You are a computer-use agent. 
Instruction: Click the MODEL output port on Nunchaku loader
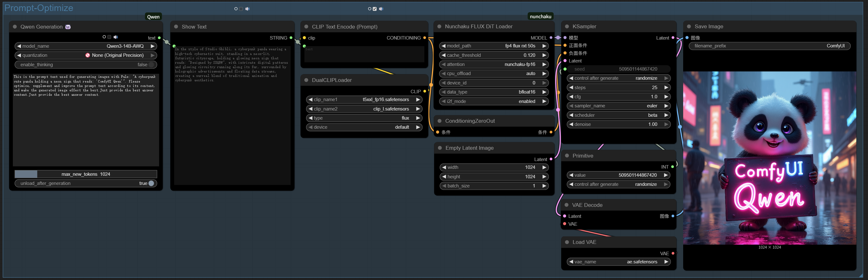(551, 38)
